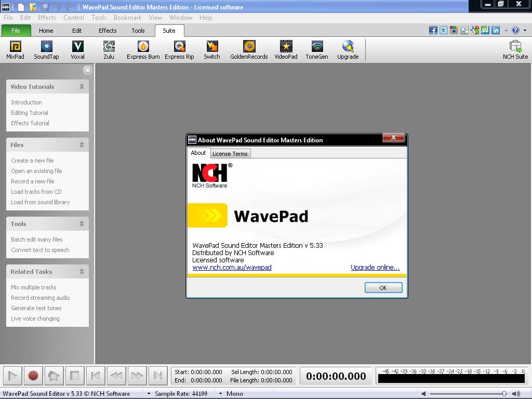Click OK in the About dialog
This screenshot has width=532, height=399.
tap(383, 288)
